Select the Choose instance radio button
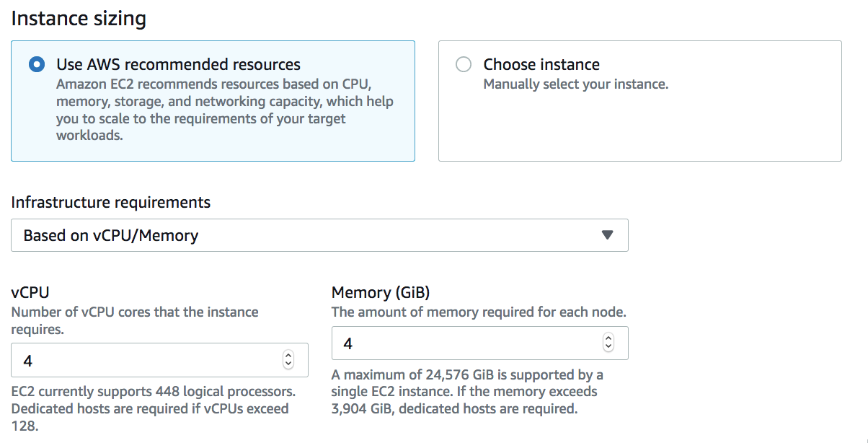The image size is (868, 443). (x=464, y=64)
